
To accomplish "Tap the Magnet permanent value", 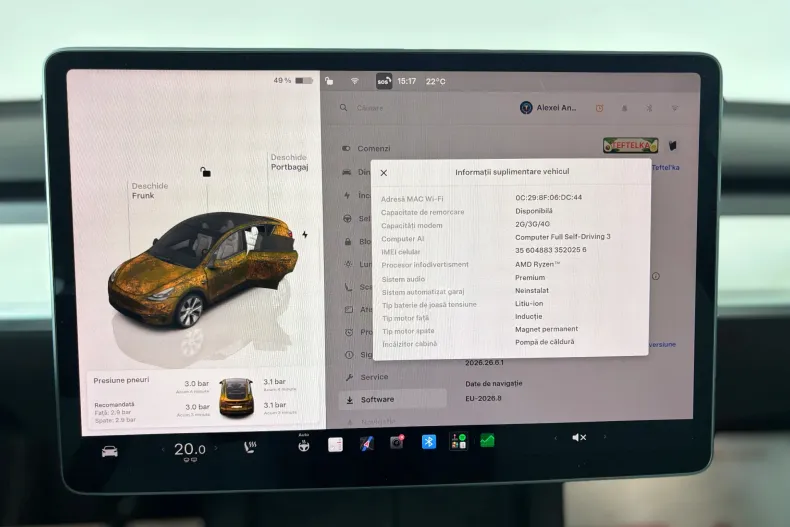I will (546, 329).
